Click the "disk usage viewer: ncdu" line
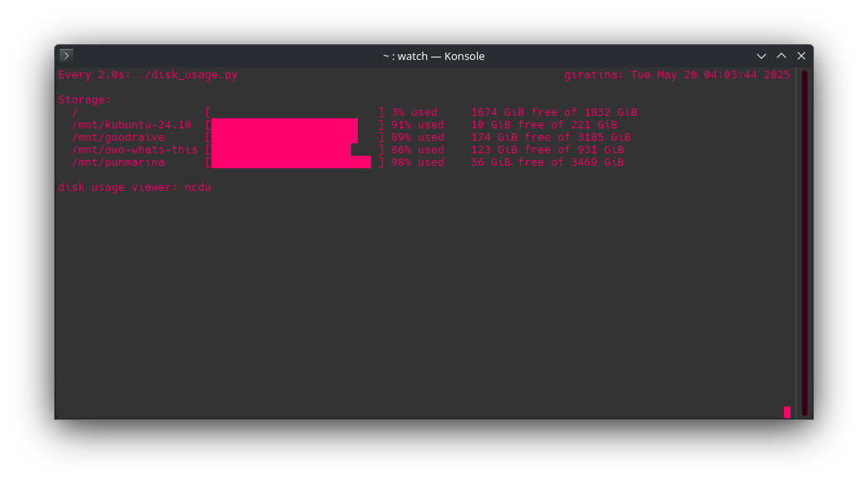868x484 pixels. pos(135,187)
